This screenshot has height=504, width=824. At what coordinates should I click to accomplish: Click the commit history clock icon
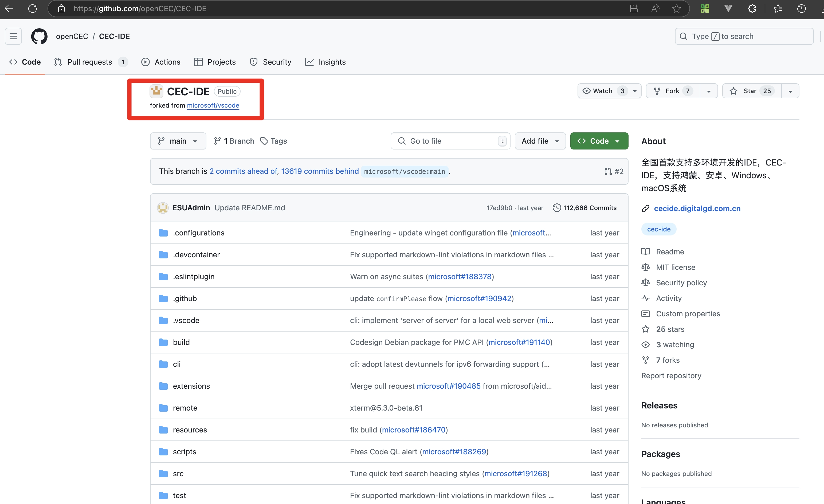point(556,208)
